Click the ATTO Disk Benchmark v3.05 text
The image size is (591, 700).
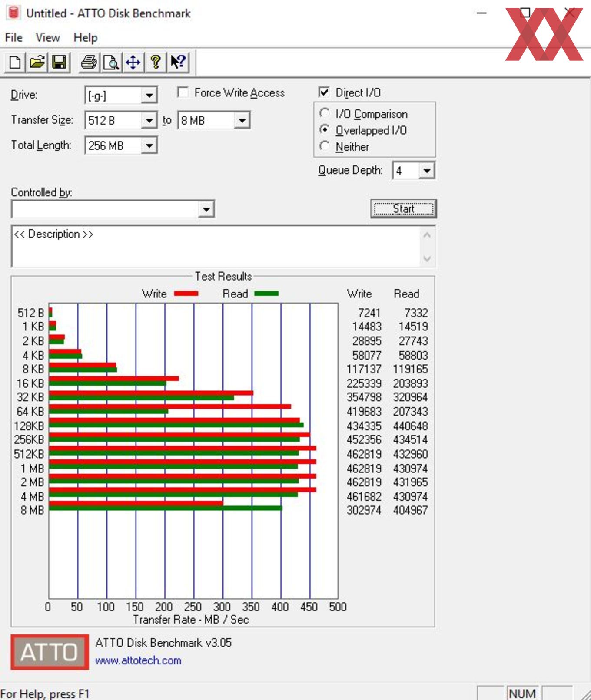(163, 643)
